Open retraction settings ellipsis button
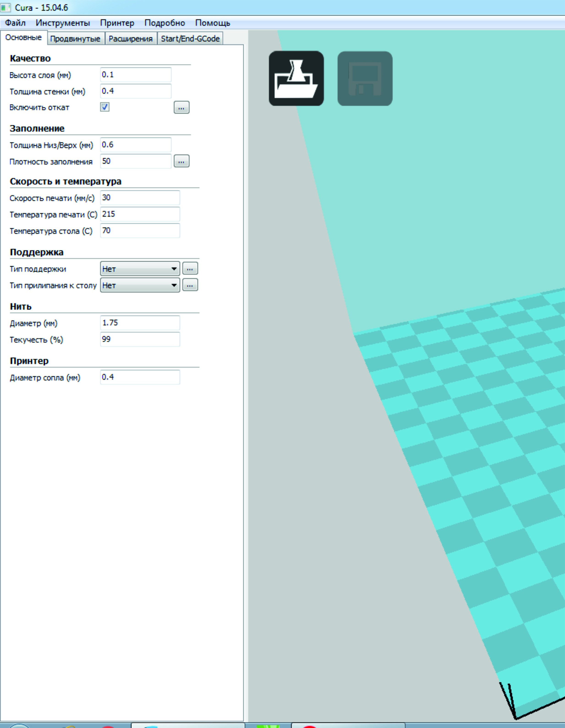 pyautogui.click(x=181, y=107)
